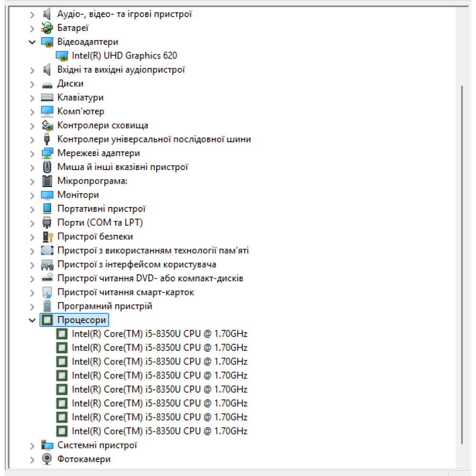Click the Порти (COM та LPT) port icon
Viewport: 476px width, 476px height.
47,223
